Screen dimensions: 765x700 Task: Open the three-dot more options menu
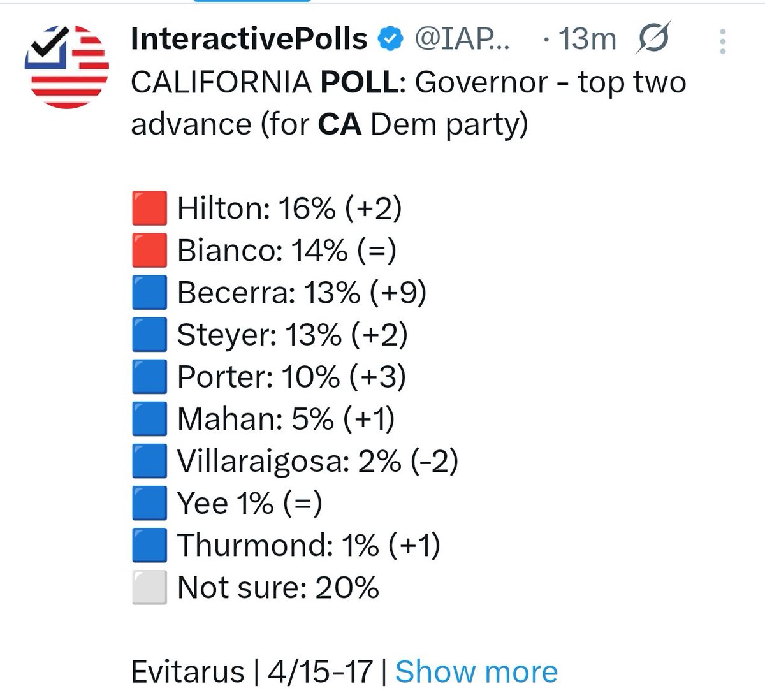coord(722,41)
